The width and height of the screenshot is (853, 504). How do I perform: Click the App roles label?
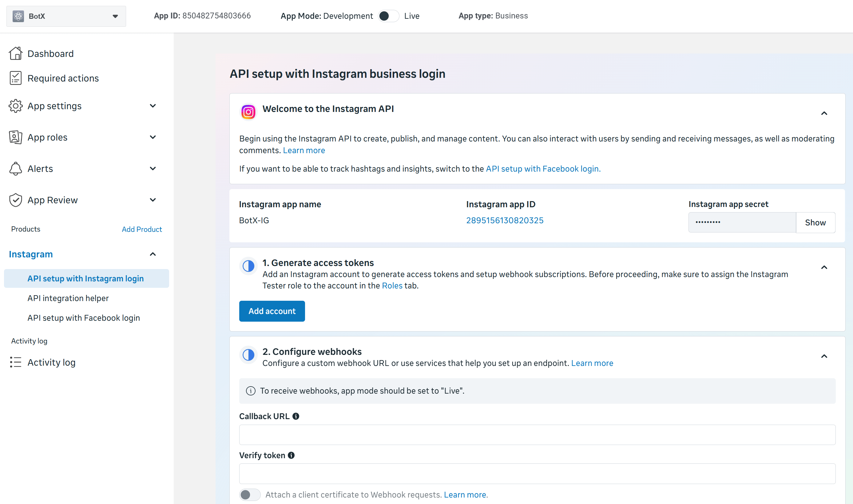(x=48, y=137)
